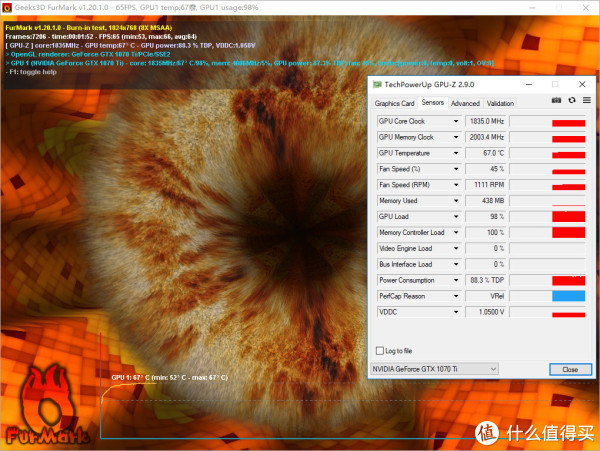
Task: Click the 98 % GPU load value
Action: coord(486,217)
